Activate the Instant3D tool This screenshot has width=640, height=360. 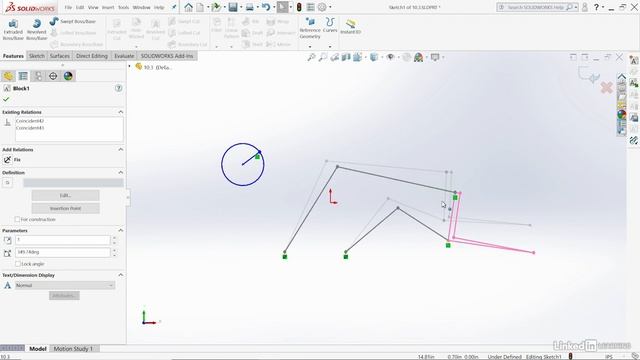click(351, 27)
